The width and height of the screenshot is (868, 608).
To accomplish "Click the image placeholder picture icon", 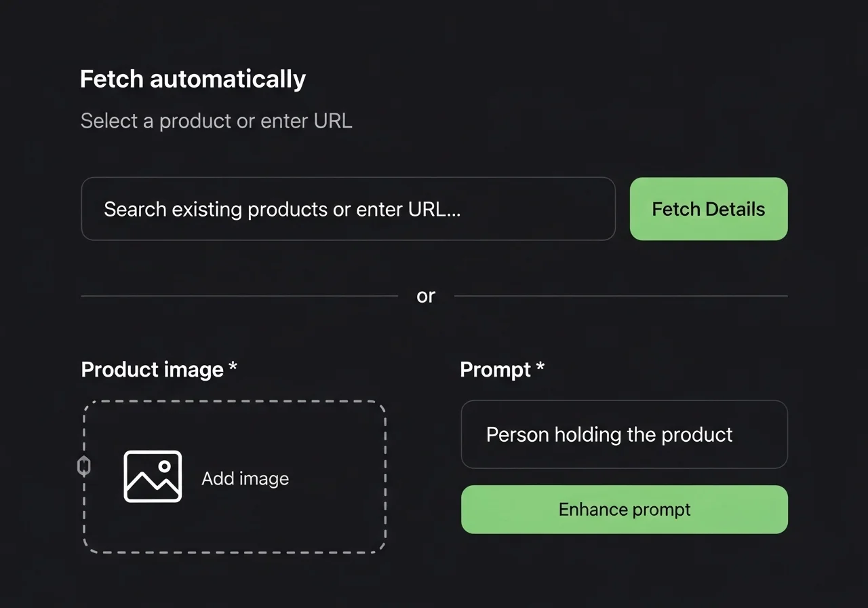I will 153,476.
